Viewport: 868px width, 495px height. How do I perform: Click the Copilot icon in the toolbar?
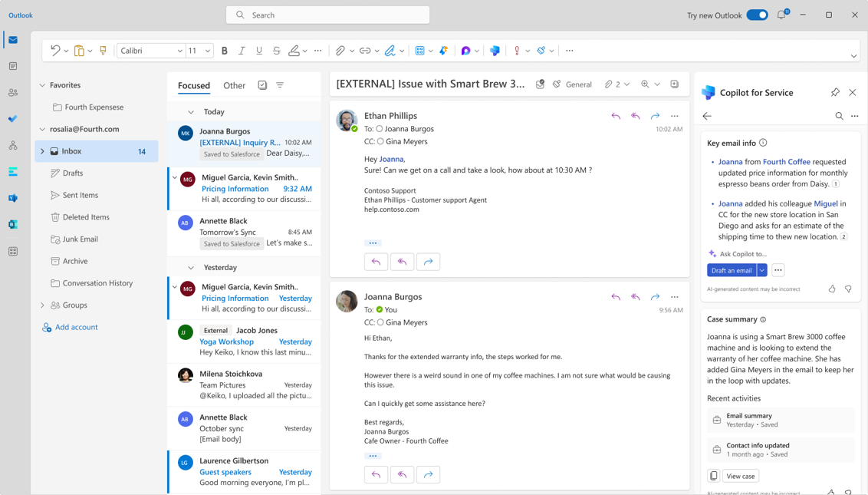coord(495,51)
